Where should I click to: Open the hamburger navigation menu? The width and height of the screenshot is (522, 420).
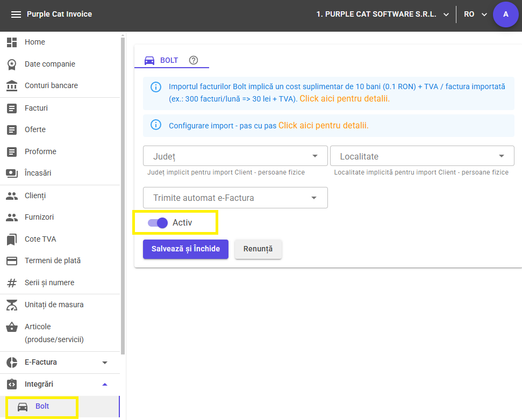16,15
